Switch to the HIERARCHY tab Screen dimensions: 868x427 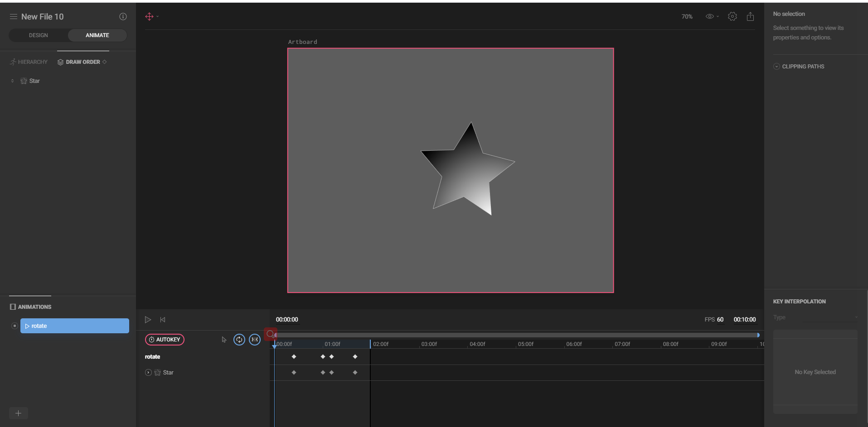(29, 62)
